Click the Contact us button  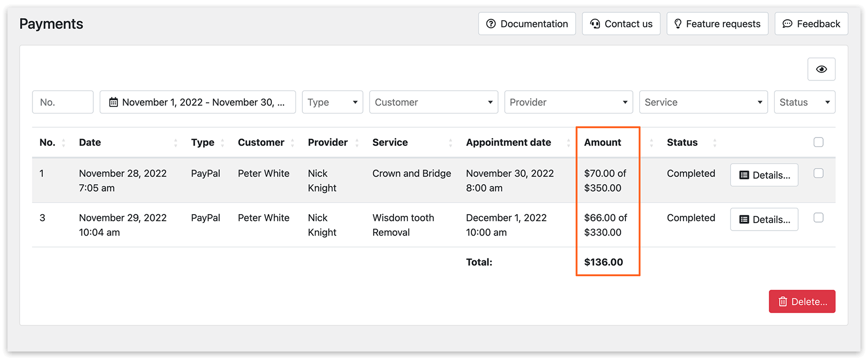tap(621, 24)
